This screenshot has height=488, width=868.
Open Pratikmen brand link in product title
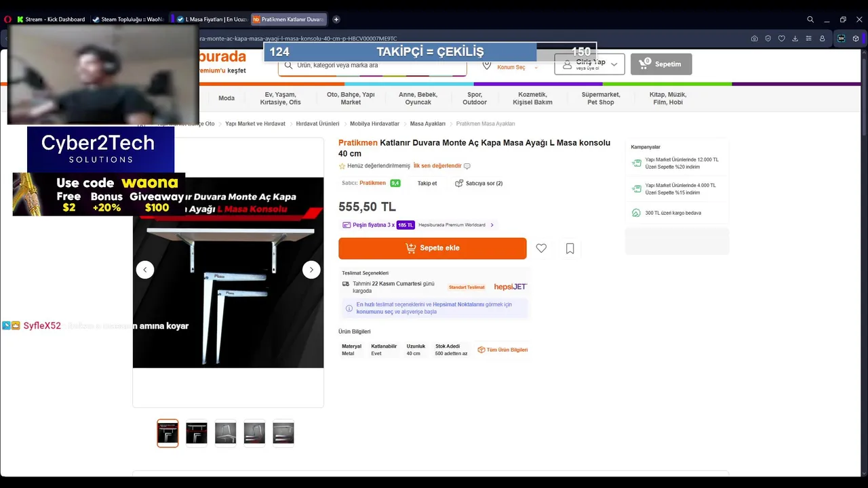coord(358,143)
